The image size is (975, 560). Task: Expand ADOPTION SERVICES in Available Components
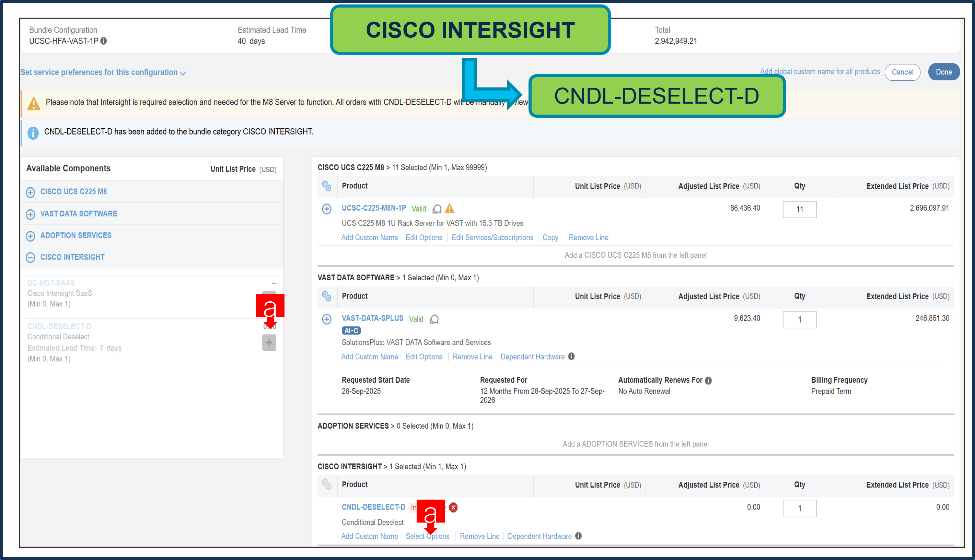pos(31,236)
